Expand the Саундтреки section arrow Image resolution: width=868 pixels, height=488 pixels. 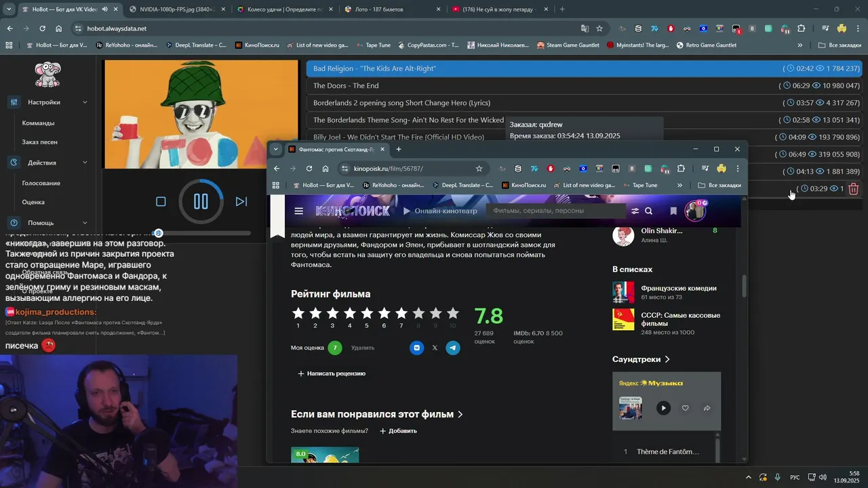[667, 359]
